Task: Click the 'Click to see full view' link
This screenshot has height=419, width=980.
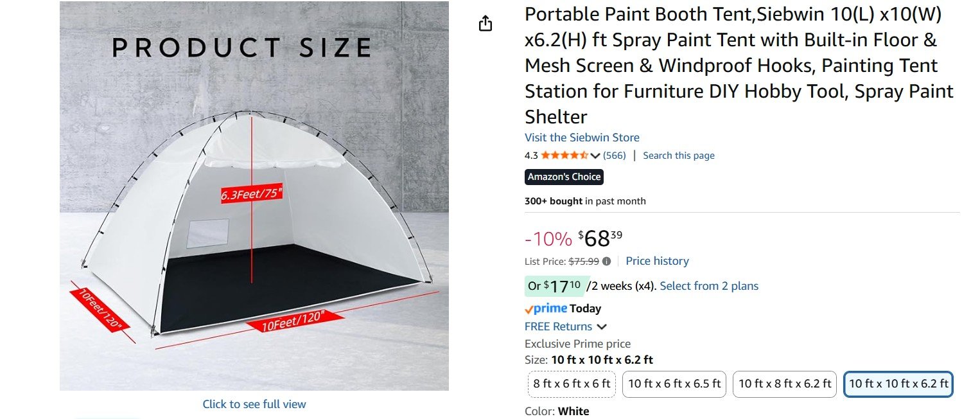Action: coord(254,404)
